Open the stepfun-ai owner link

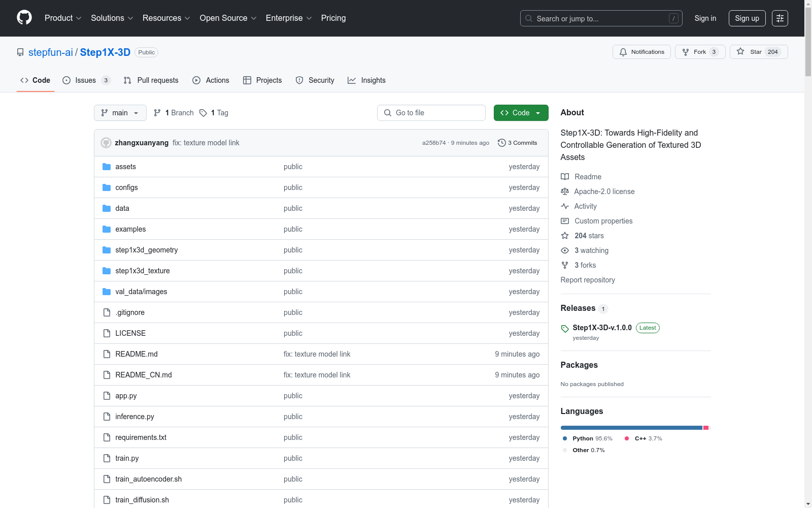(51, 52)
